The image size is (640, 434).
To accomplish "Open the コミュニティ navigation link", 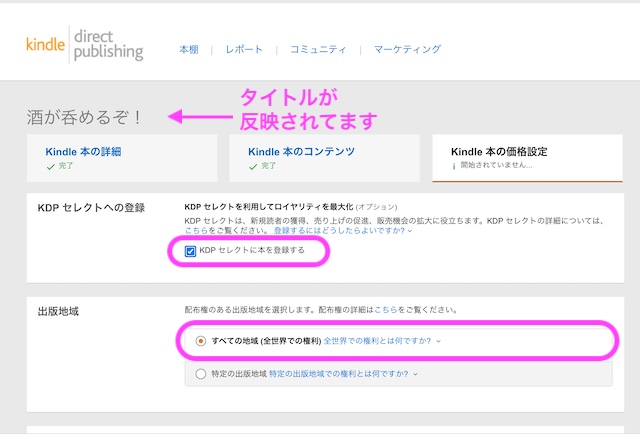I will point(318,49).
